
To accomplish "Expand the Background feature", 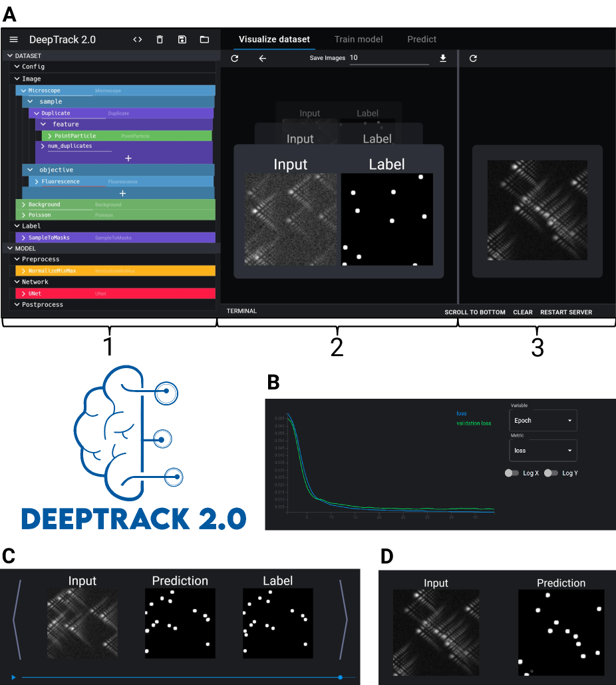I will (x=23, y=204).
